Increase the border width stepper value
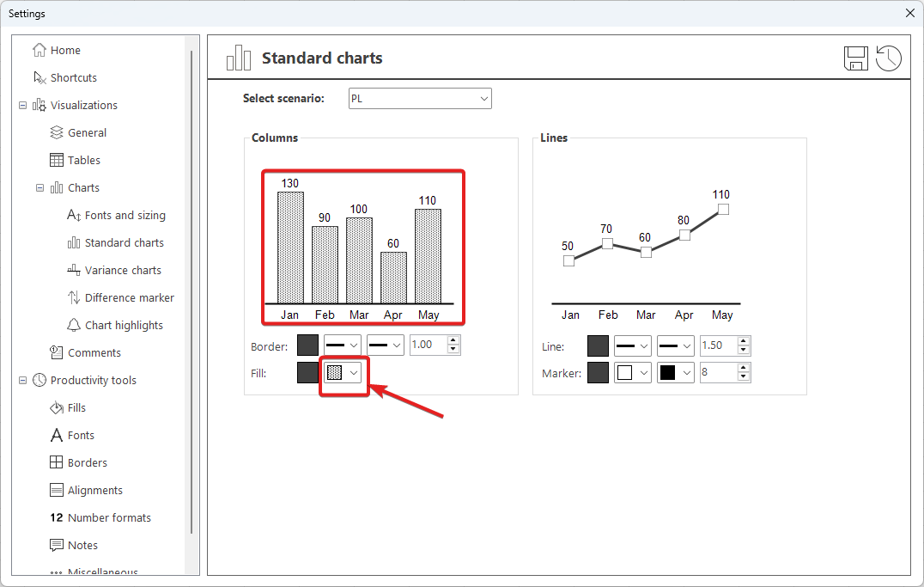This screenshot has height=587, width=924. (454, 341)
